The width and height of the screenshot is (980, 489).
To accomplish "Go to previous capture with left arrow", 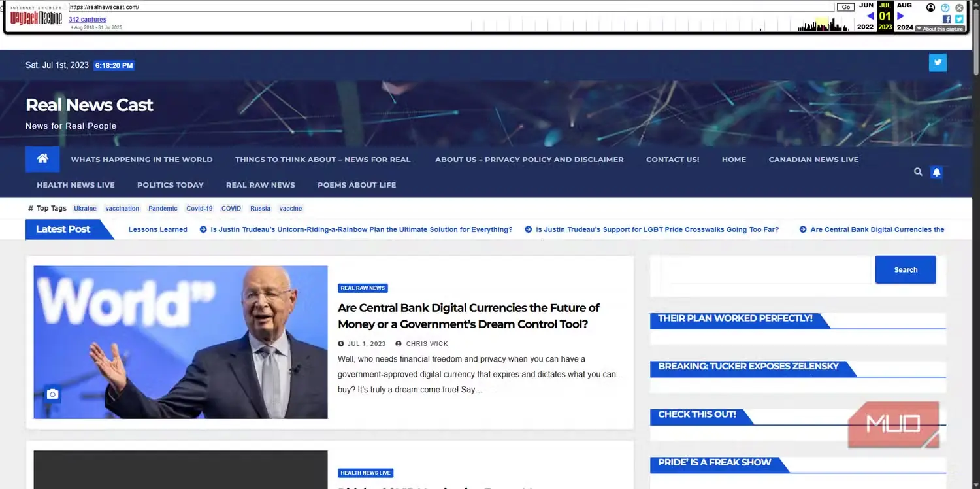I will click(x=870, y=16).
